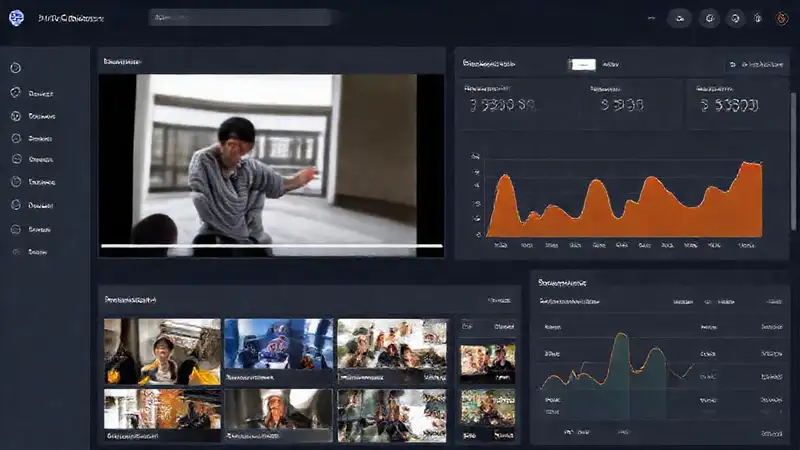Click the vertical scrollbar beside statistics panel
The image size is (800, 450).
pos(793,161)
